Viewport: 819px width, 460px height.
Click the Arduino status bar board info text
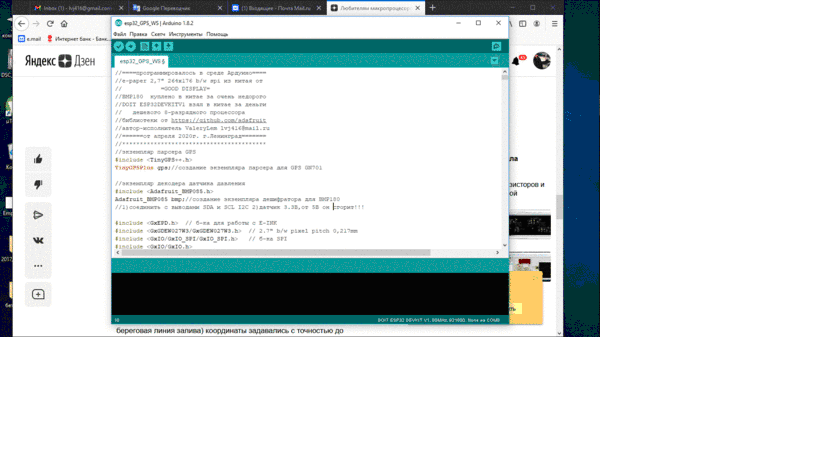coord(438,320)
